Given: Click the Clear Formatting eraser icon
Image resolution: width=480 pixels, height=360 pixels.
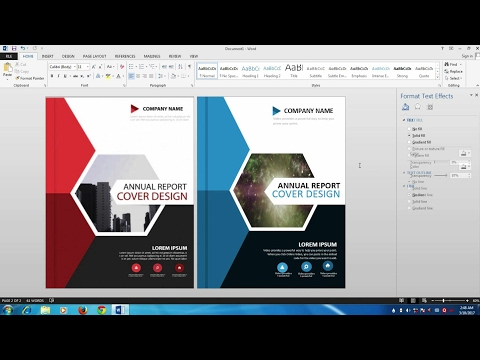Looking at the screenshot, I should coord(122,67).
